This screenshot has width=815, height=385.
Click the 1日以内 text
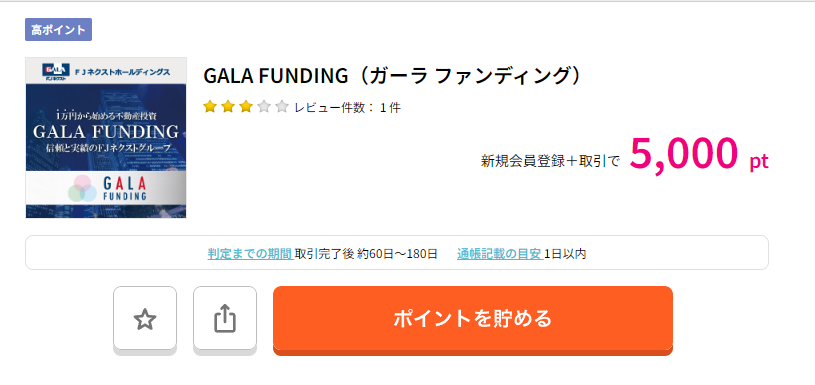point(566,254)
